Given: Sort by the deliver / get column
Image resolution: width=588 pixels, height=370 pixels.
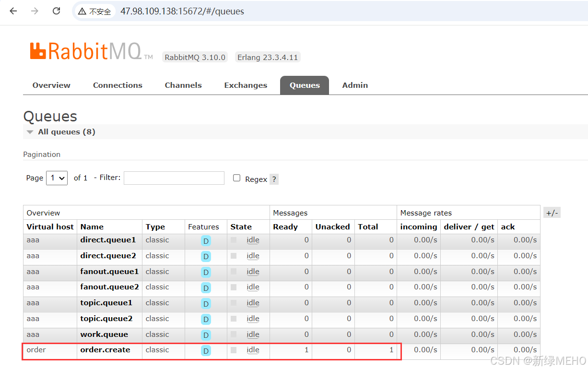Looking at the screenshot, I should (469, 227).
